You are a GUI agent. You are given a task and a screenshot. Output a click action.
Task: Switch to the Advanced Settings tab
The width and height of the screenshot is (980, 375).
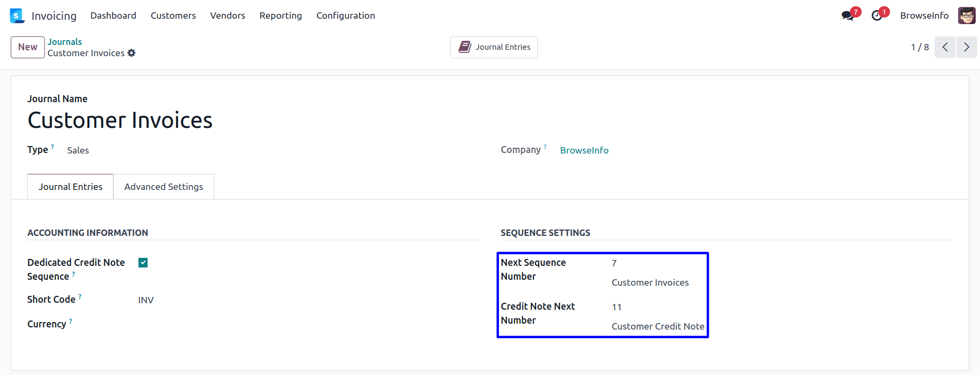pyautogui.click(x=164, y=187)
